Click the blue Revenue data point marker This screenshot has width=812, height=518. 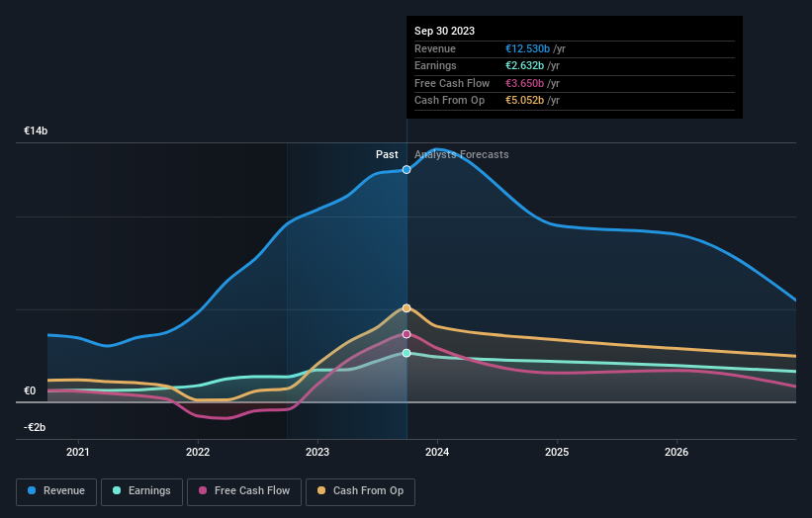pyautogui.click(x=406, y=170)
